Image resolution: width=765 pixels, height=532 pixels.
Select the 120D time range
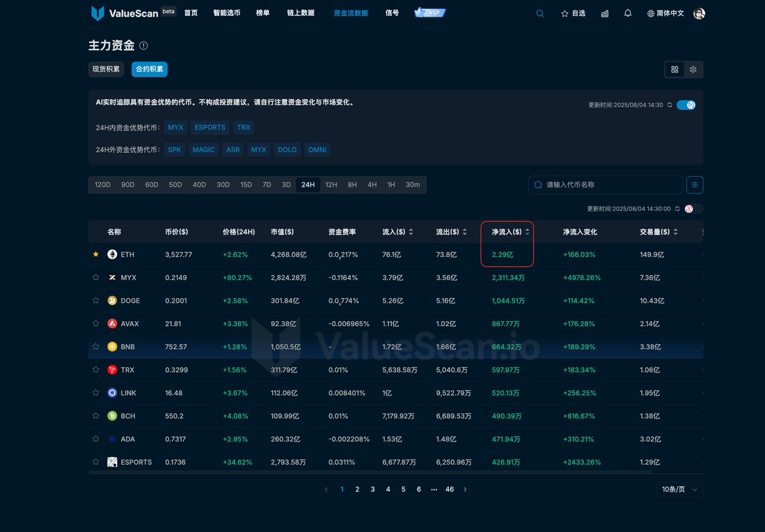(x=103, y=185)
